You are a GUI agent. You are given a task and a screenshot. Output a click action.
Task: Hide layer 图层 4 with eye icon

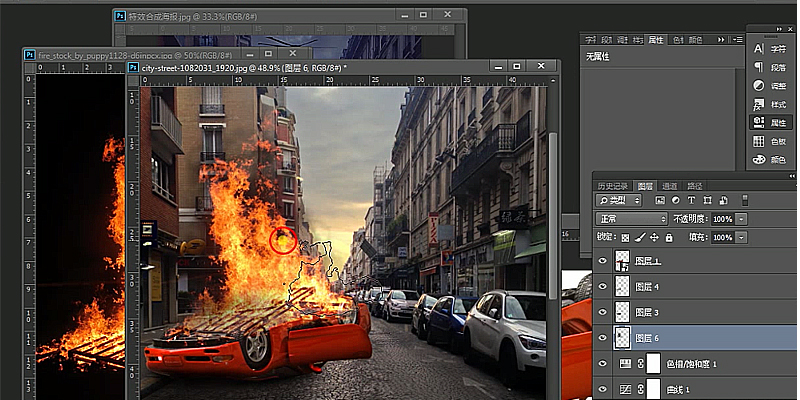(603, 286)
